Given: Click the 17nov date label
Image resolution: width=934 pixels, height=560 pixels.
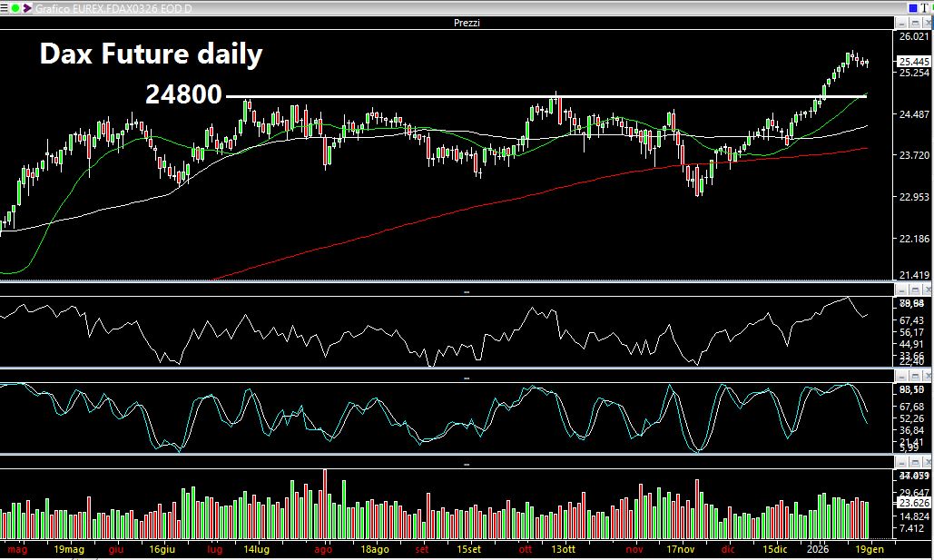Looking at the screenshot, I should tap(681, 549).
